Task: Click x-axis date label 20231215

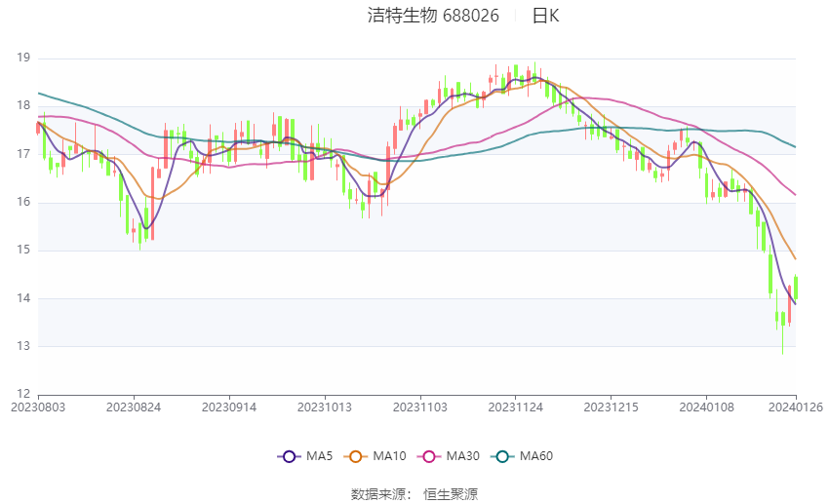Action: (612, 407)
